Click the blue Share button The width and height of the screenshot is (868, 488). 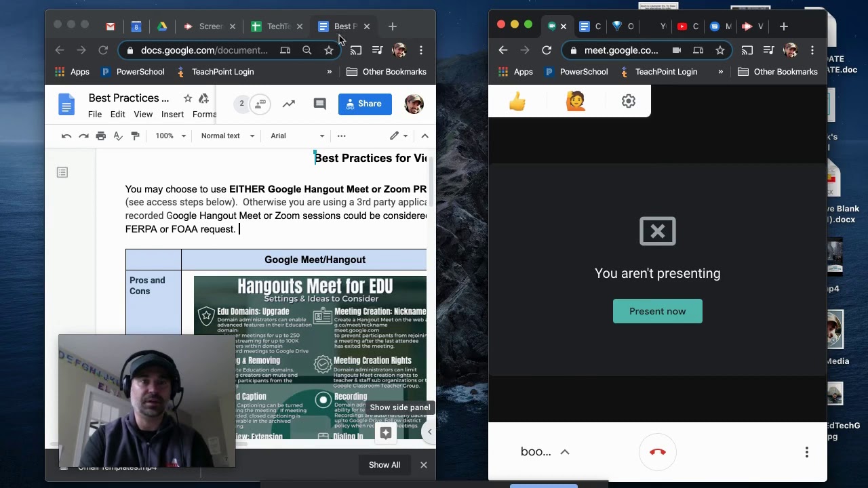(365, 104)
